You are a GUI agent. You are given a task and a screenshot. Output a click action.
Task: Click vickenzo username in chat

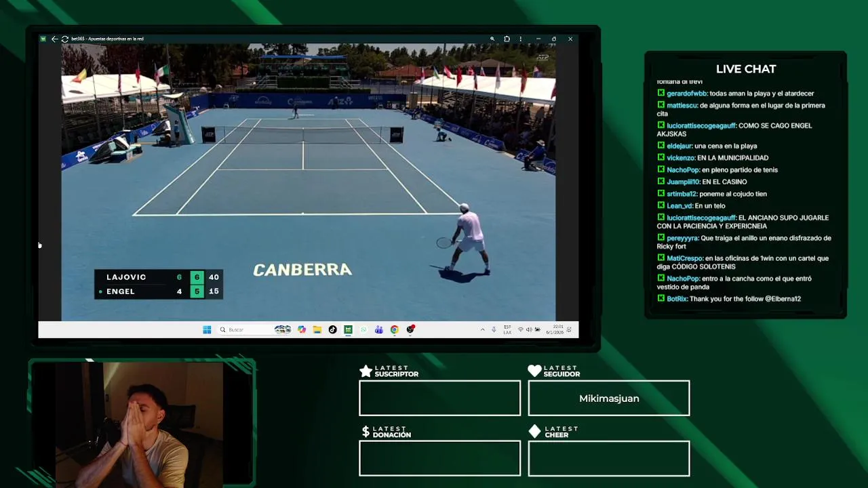click(681, 158)
